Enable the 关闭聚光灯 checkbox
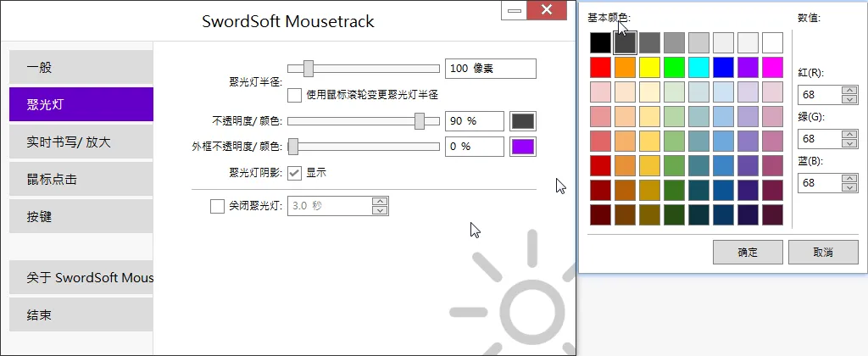Viewport: 868px width, 356px height. coord(217,206)
